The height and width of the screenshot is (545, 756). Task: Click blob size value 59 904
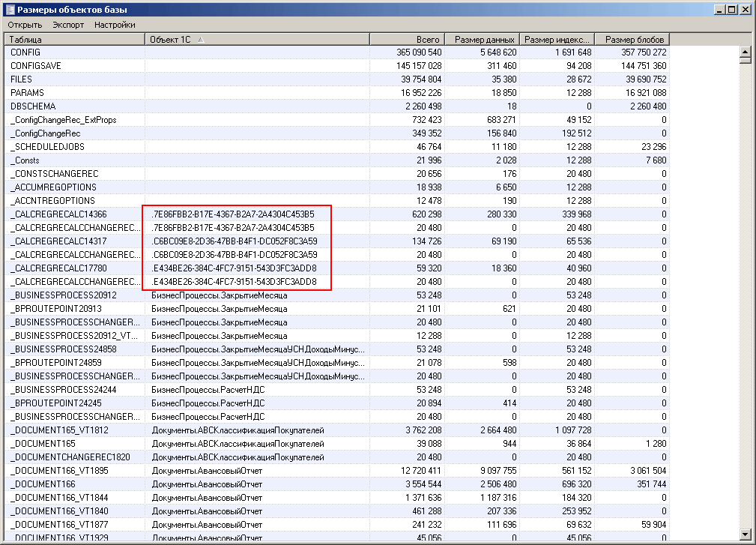coord(654,525)
